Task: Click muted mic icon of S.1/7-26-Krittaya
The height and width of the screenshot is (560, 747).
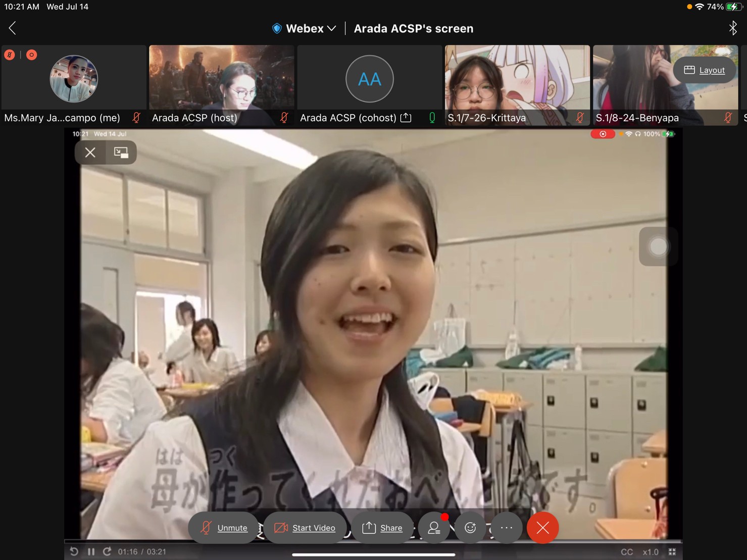Action: click(x=580, y=118)
